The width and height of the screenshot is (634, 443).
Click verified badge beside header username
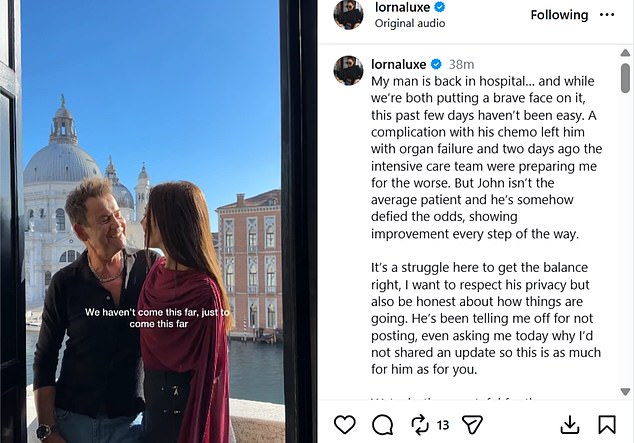tap(441, 7)
